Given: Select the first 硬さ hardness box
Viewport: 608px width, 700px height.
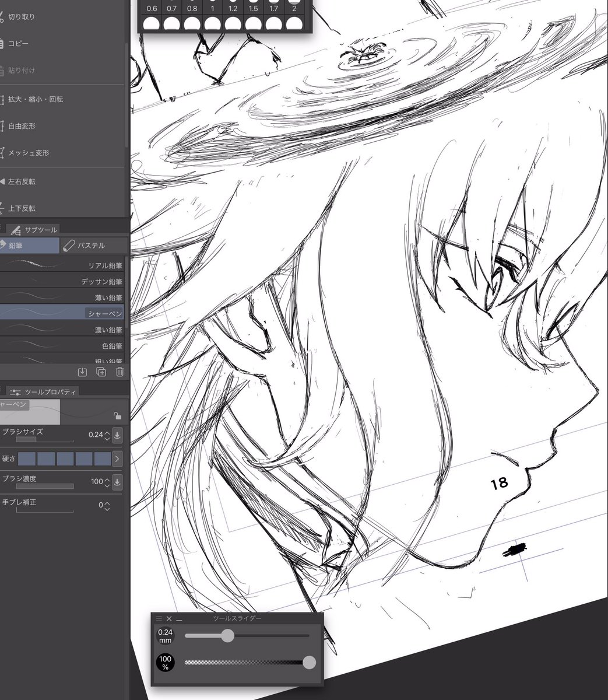Looking at the screenshot, I should click(x=27, y=459).
